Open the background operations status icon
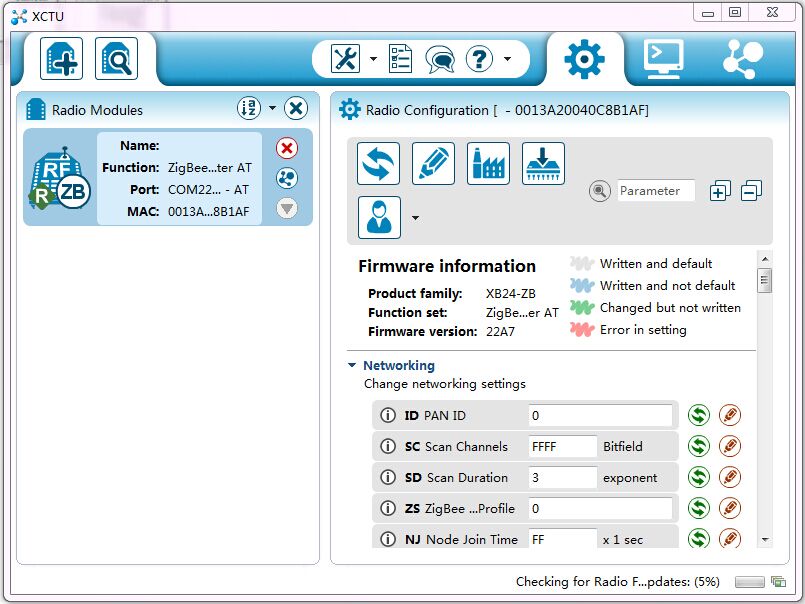The image size is (805, 604). [778, 581]
